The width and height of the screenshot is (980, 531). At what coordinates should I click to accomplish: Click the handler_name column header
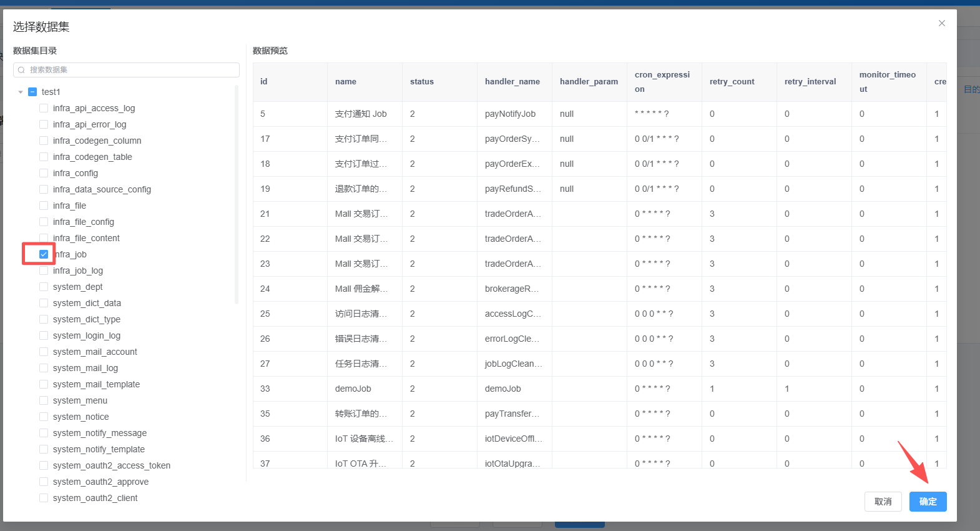click(512, 82)
